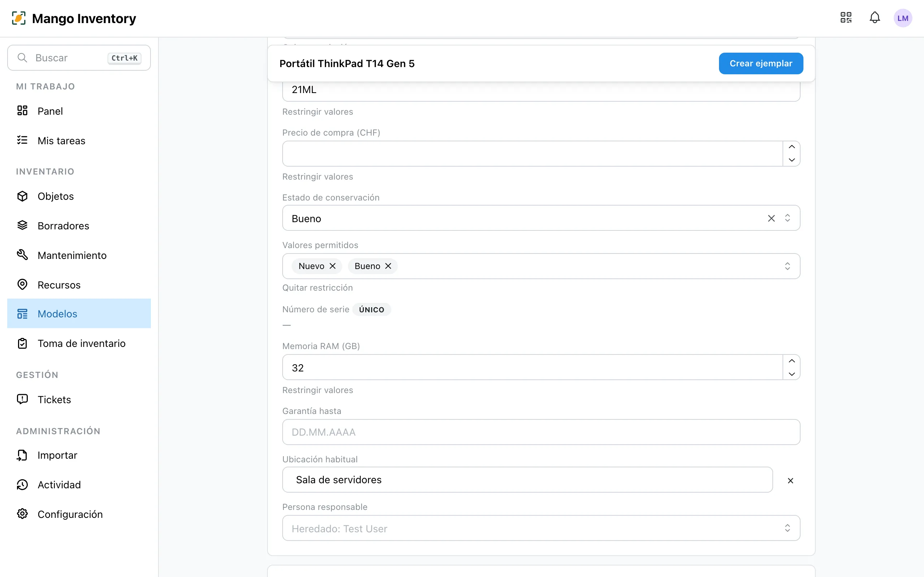Clear the Estado de conservación selection

pyautogui.click(x=771, y=218)
